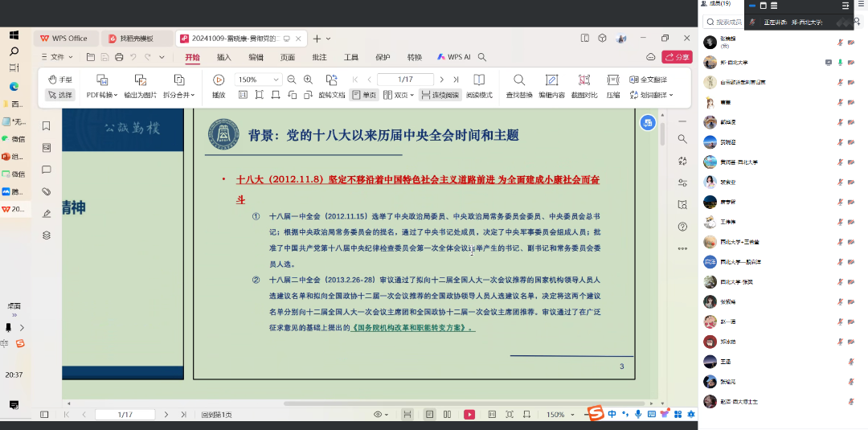Open the PDF转换 dropdown menu
This screenshot has width=868, height=430.
102,95
